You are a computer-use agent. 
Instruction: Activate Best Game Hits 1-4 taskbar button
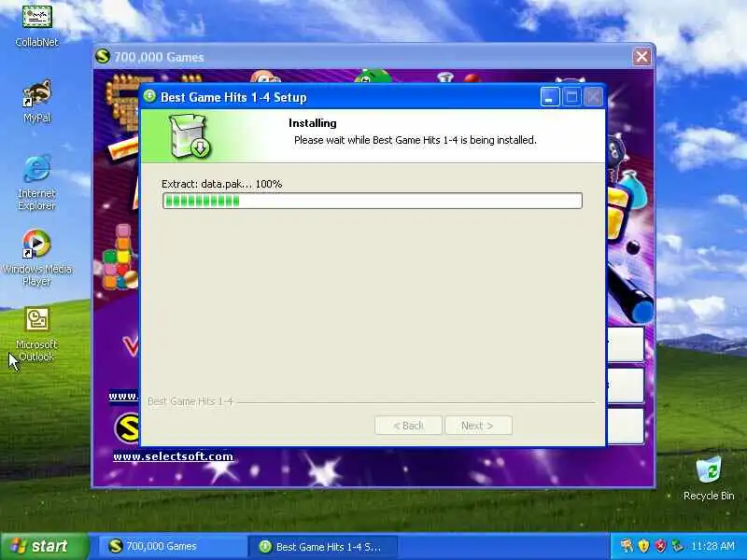coord(323,546)
